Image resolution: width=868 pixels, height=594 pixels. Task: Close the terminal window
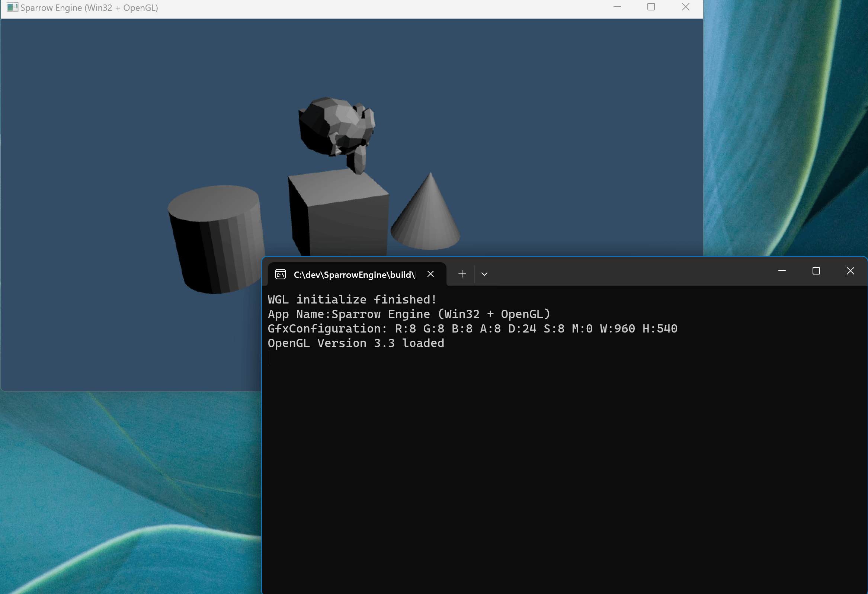tap(851, 271)
